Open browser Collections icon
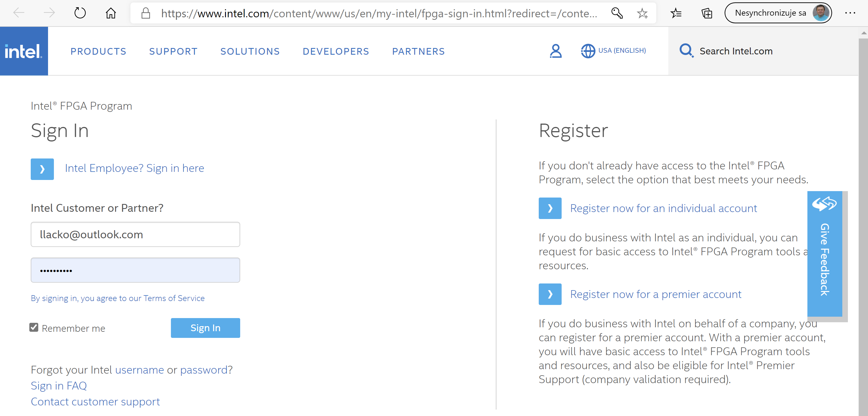The height and width of the screenshot is (416, 868). click(707, 13)
